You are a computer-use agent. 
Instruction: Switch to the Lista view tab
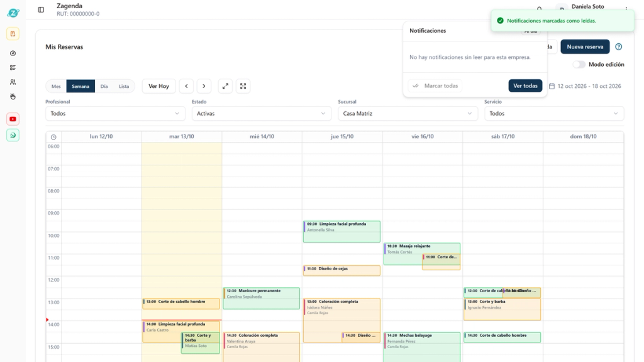(x=124, y=86)
